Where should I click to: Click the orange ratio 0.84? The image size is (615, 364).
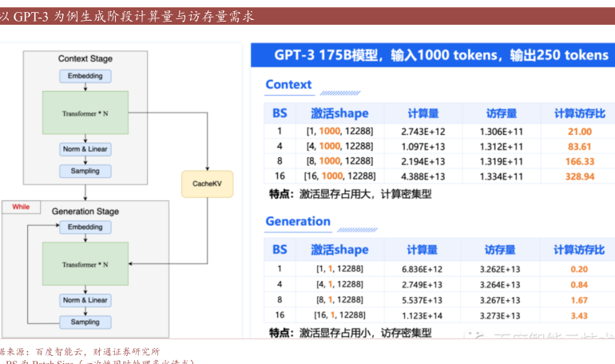579,285
